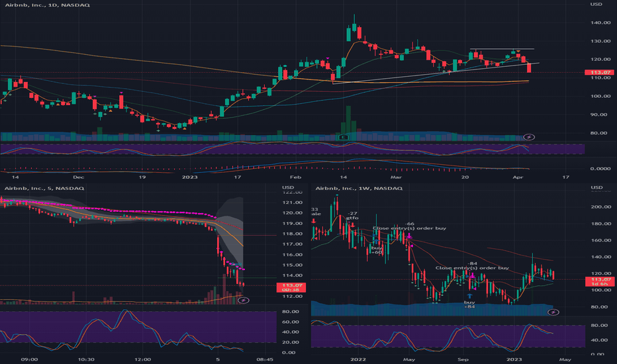The height and width of the screenshot is (364, 617).
Task: Select the blue buy arrow above 'buy +84'
Action: click(469, 296)
